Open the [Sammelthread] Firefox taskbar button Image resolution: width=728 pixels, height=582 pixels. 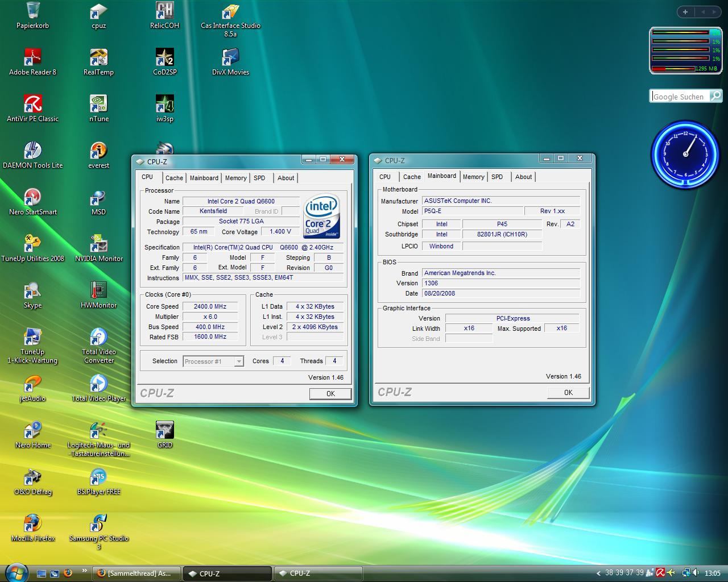tap(137, 573)
